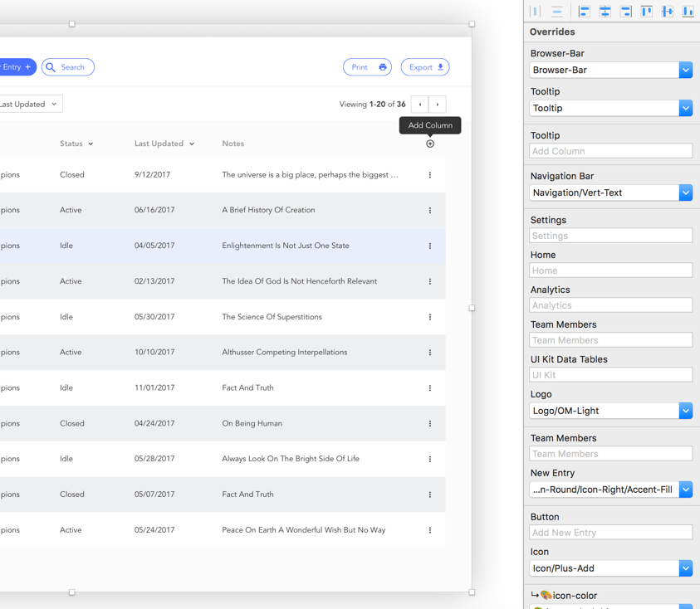The width and height of the screenshot is (700, 609).
Task: Click the Align Left icon
Action: (x=584, y=11)
